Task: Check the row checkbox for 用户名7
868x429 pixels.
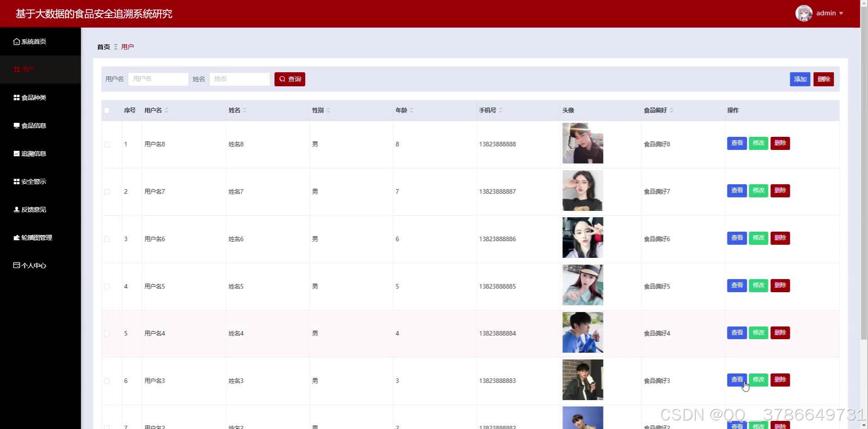Action: point(107,192)
